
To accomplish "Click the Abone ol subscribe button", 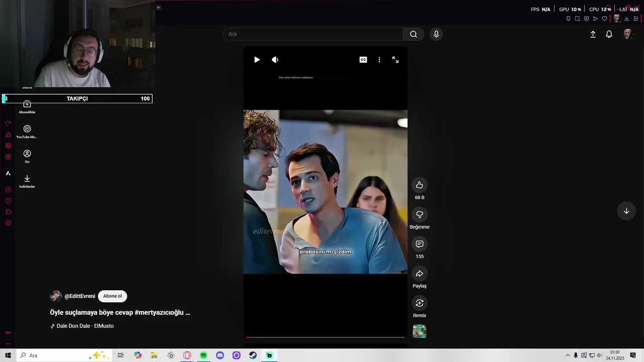I will point(112,296).
